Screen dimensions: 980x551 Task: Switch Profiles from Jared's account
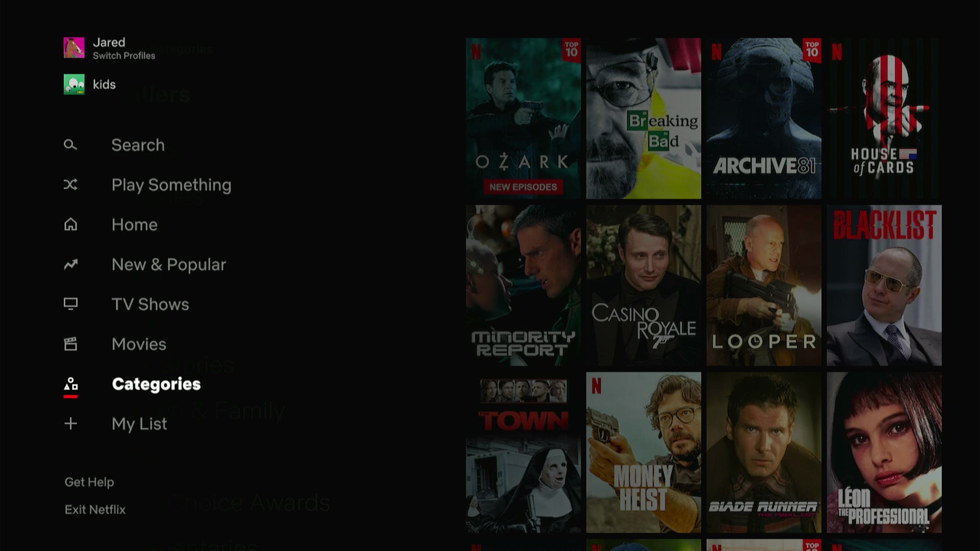coord(124,56)
